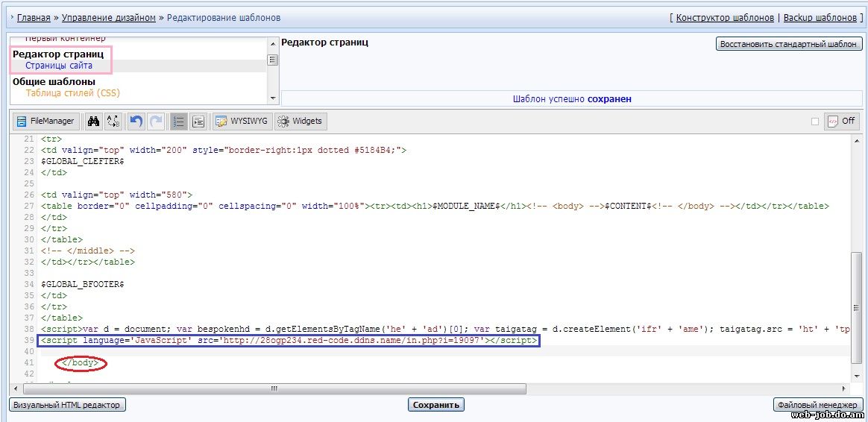Select Страницы сайта template
Viewport: 868px width, 422px height.
pyautogui.click(x=59, y=66)
